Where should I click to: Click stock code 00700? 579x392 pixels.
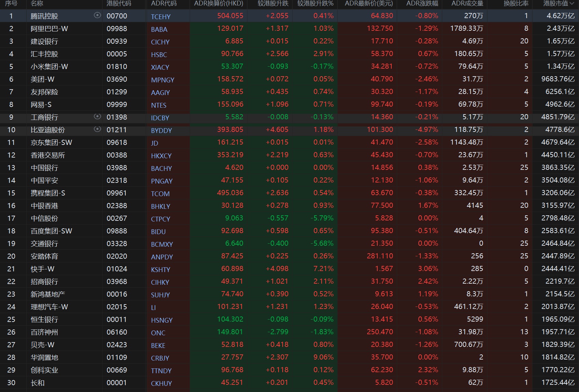point(117,16)
